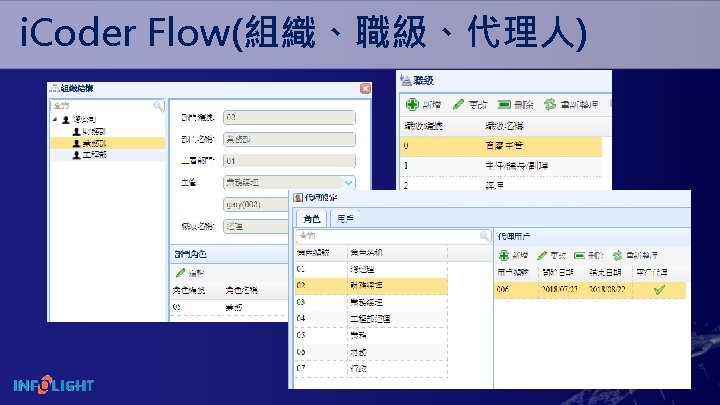This screenshot has height=405, width=720.
Task: Click the Refresh icon in 職級 window
Action: click(550, 105)
